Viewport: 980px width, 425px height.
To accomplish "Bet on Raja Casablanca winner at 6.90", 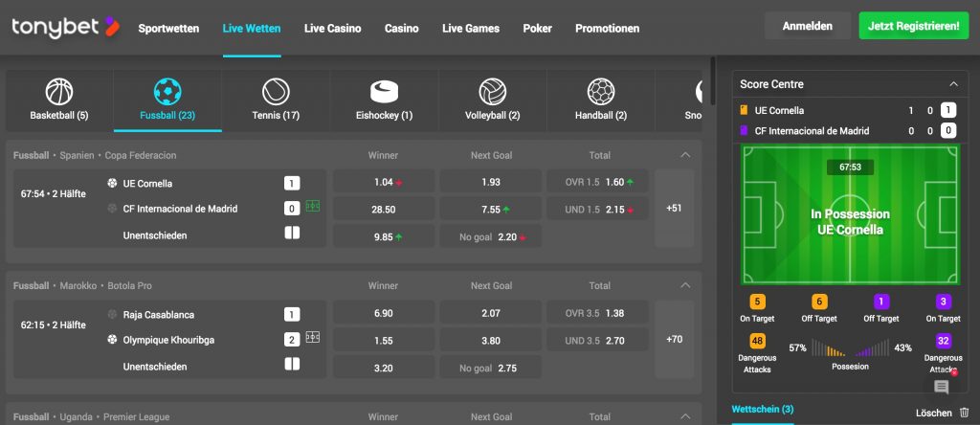I will pyautogui.click(x=384, y=313).
